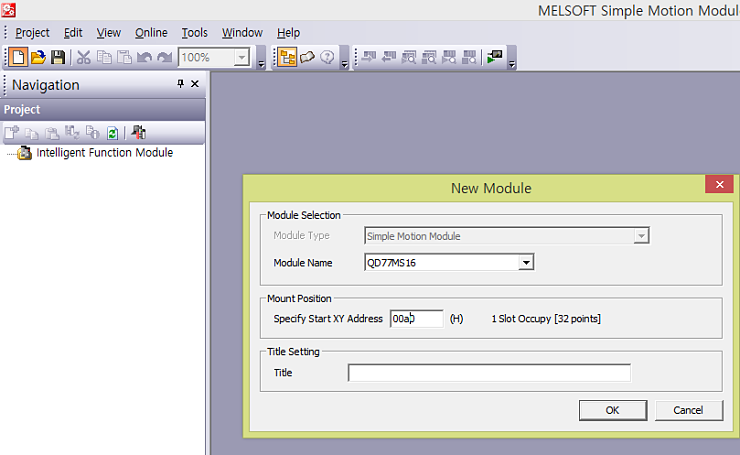Pin the Navigation panel

[x=180, y=84]
